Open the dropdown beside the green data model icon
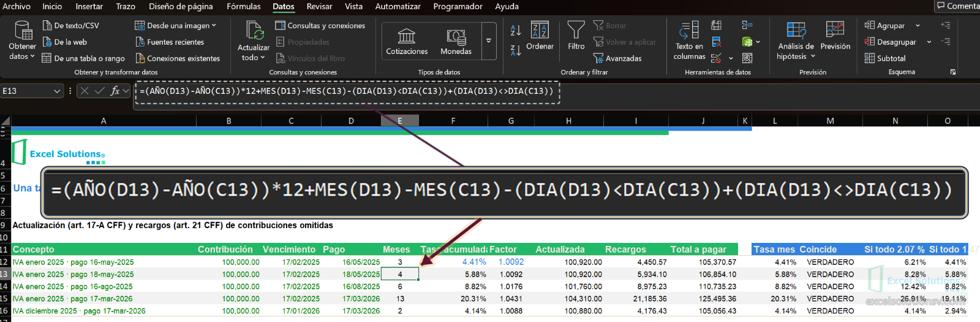Screen dimensions: 980x322 click(x=758, y=42)
